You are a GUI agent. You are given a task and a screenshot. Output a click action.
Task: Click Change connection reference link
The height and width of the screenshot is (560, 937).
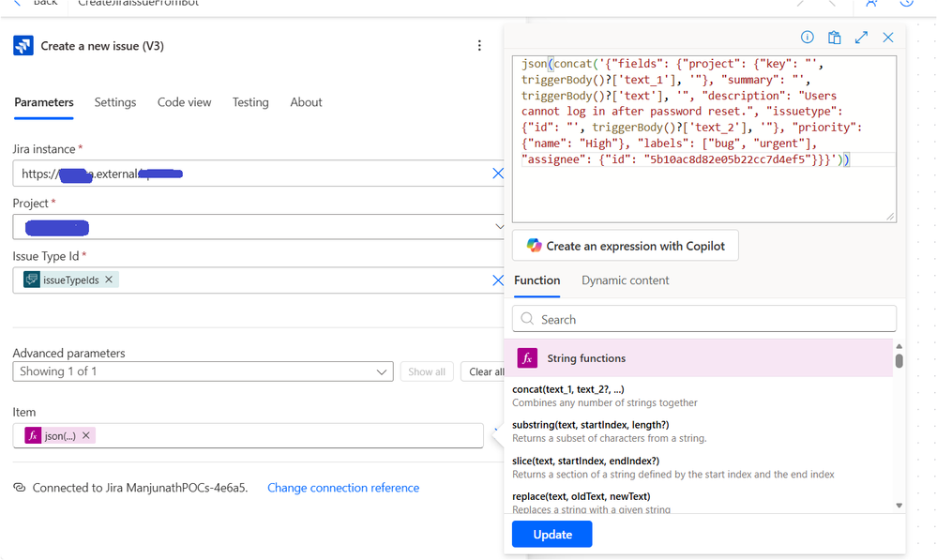click(343, 488)
